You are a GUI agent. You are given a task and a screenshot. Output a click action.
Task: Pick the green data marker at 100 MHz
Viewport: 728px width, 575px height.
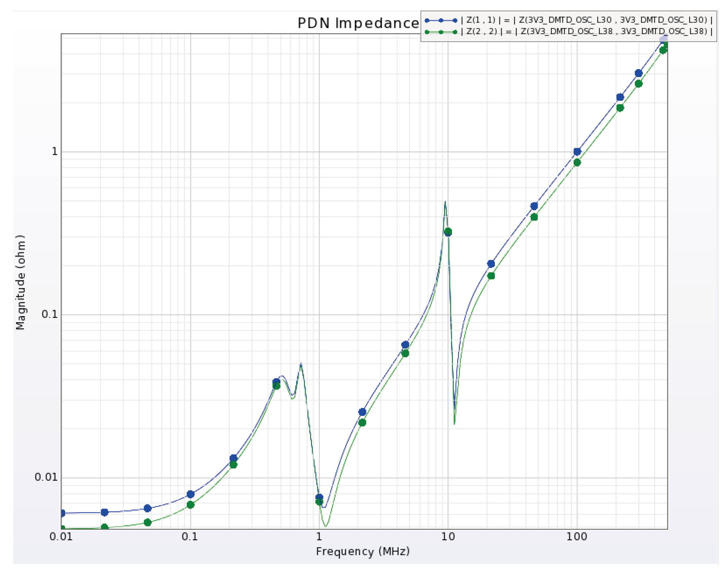[x=577, y=163]
